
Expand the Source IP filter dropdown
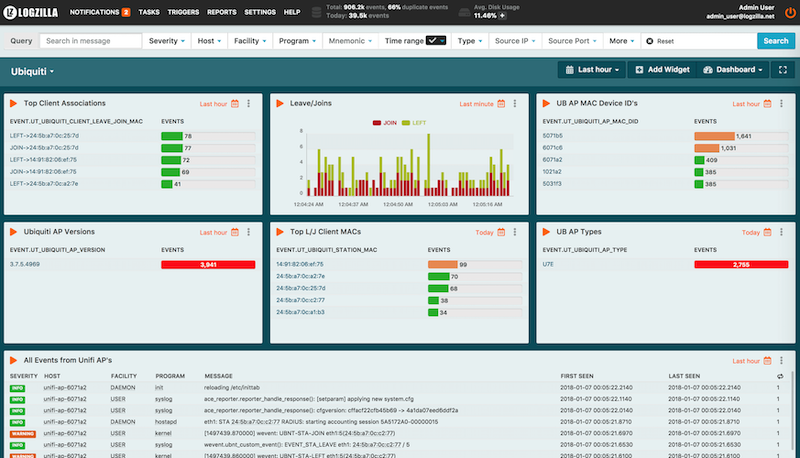pyautogui.click(x=515, y=41)
